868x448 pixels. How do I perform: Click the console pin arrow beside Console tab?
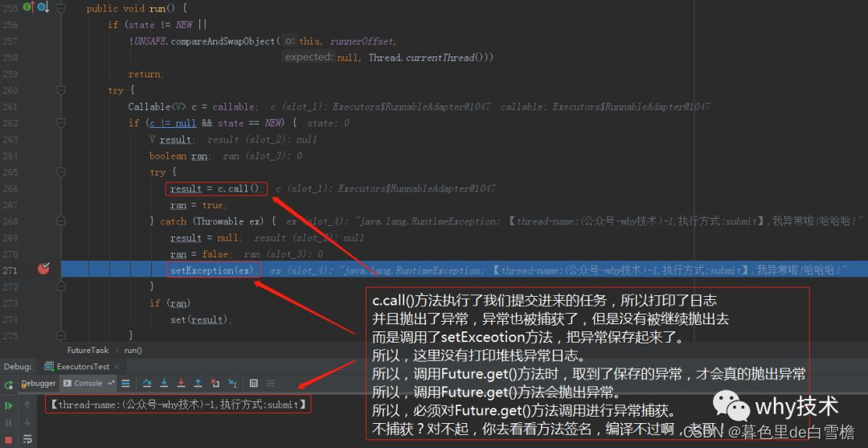pos(111,383)
